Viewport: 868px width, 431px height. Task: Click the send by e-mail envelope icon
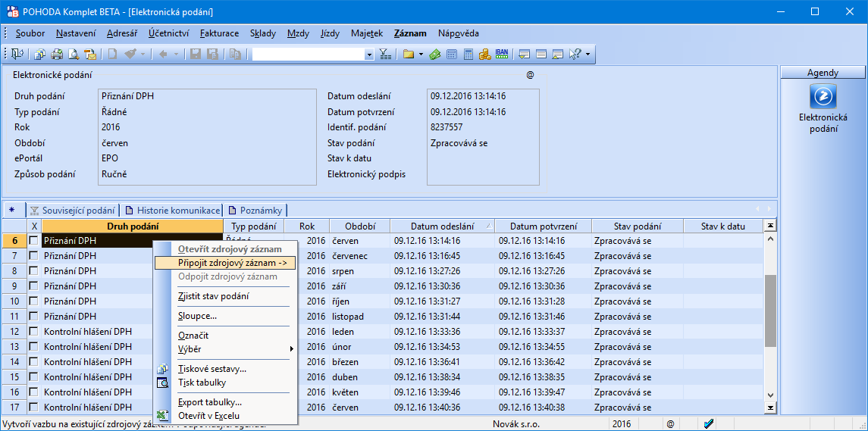click(x=89, y=54)
